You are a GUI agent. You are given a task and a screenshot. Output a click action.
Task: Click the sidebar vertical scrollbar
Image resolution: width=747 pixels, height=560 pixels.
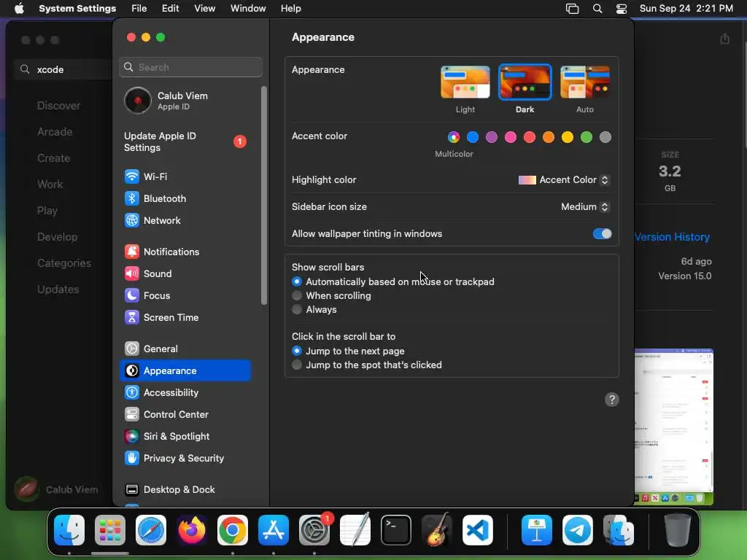[264, 195]
